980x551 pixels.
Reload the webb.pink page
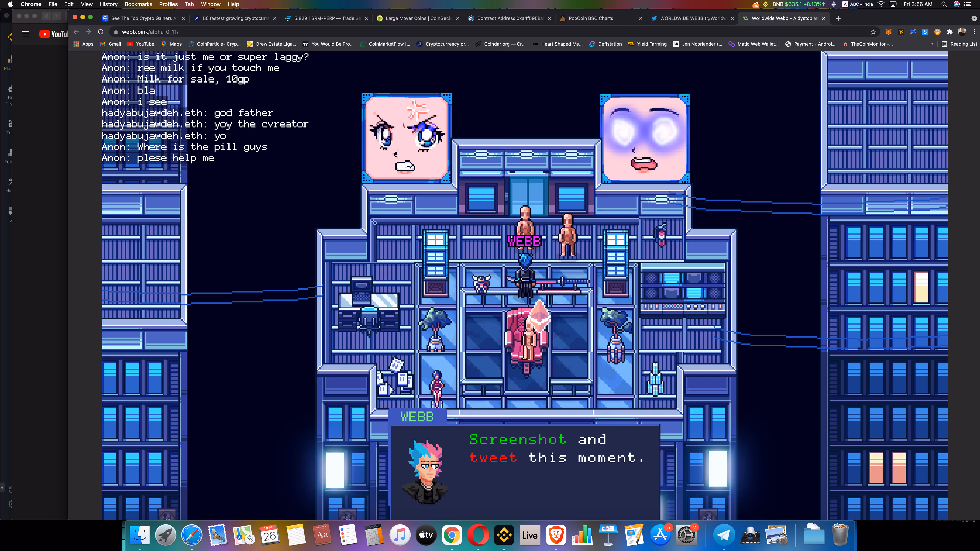(x=101, y=32)
